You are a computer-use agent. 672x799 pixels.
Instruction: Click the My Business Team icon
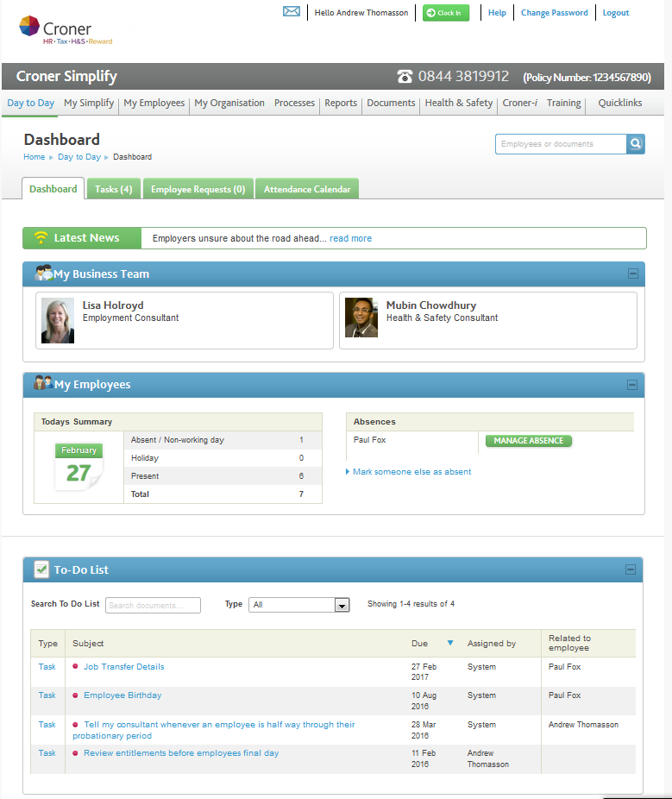tap(43, 274)
